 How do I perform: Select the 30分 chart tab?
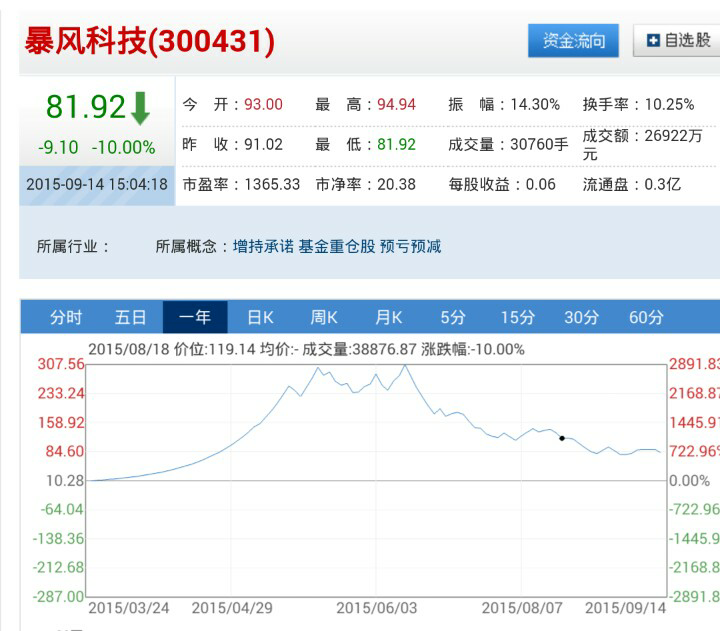click(582, 317)
